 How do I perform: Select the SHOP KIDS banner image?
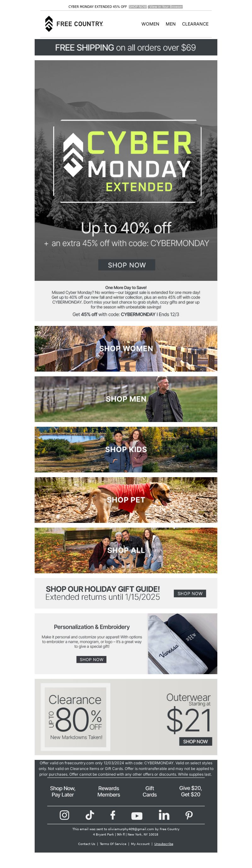coord(126,449)
